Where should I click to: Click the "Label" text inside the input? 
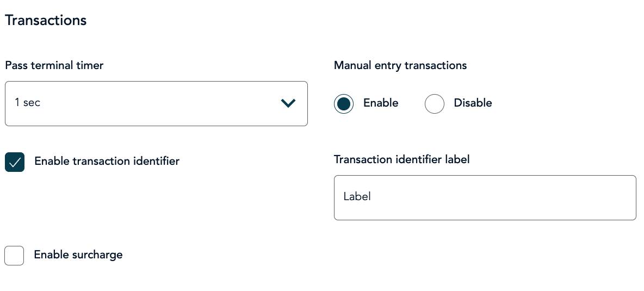tap(357, 196)
